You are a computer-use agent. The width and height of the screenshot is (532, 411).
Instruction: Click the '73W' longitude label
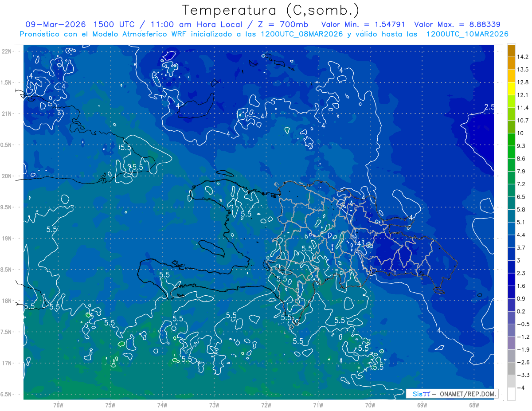tap(214, 405)
